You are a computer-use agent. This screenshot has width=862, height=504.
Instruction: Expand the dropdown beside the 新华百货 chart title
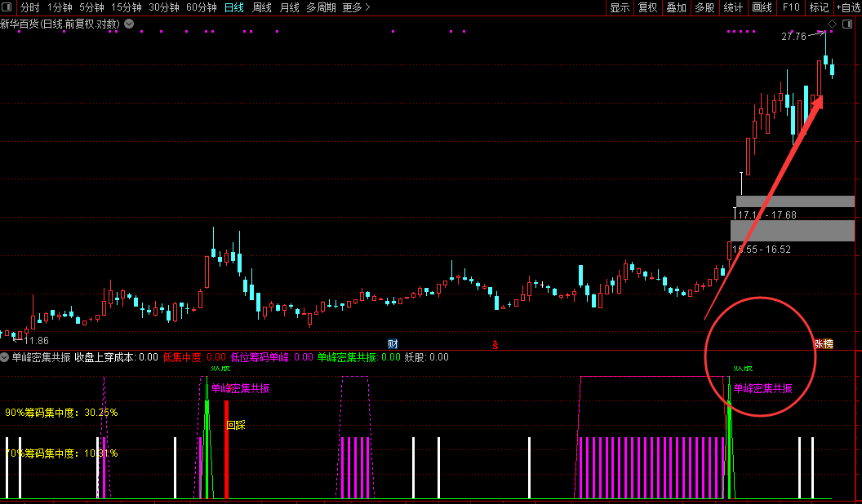[x=129, y=24]
